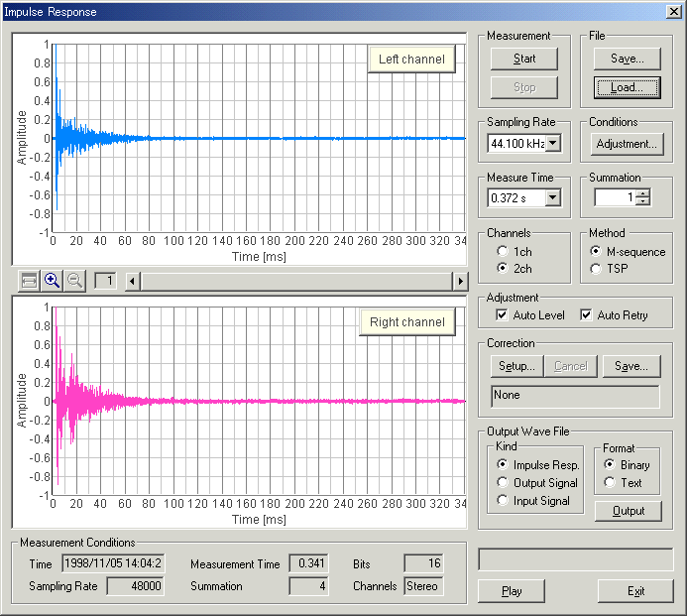Screen dimensions: 687x616
Task: Decrease Summation with the down spinner
Action: tap(642, 202)
